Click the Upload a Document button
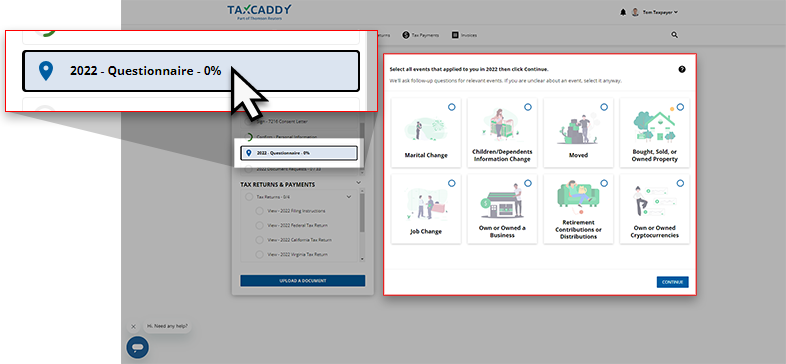Viewport: 786px width, 364px height. point(303,281)
